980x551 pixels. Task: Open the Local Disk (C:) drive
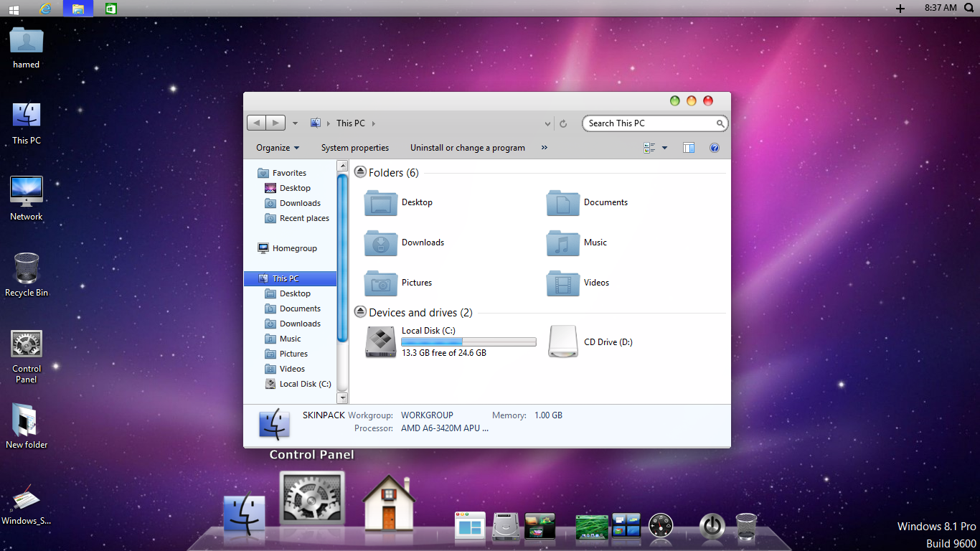(x=451, y=342)
